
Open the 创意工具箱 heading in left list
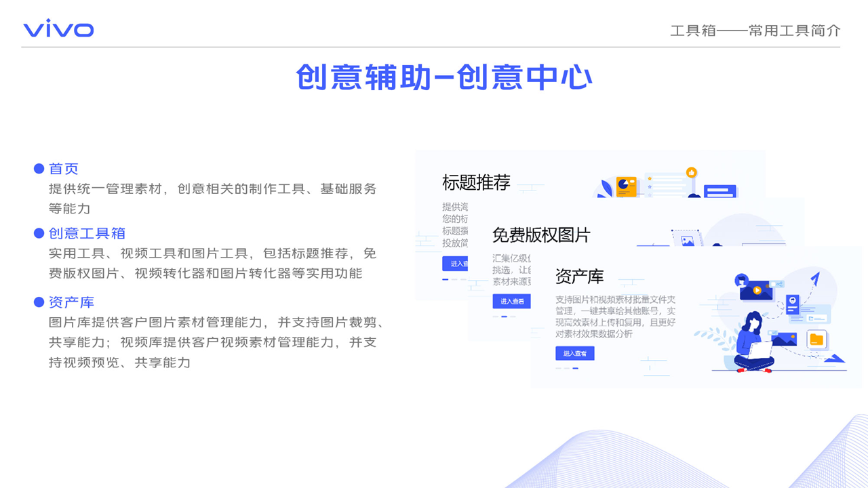(x=87, y=233)
